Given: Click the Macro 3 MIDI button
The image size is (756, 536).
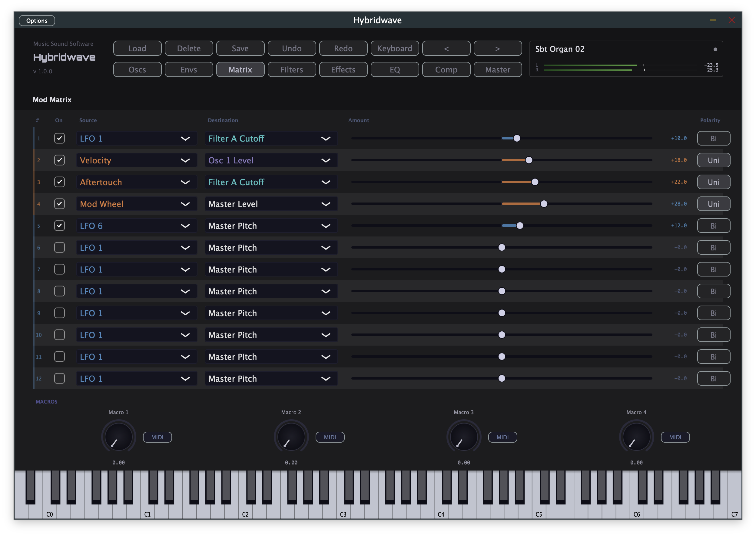Looking at the screenshot, I should point(502,437).
